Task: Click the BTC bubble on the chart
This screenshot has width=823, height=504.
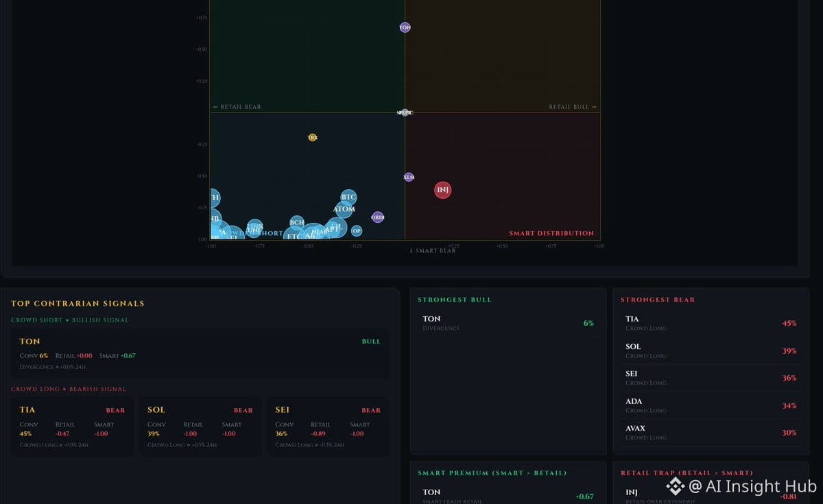Action: pyautogui.click(x=348, y=197)
